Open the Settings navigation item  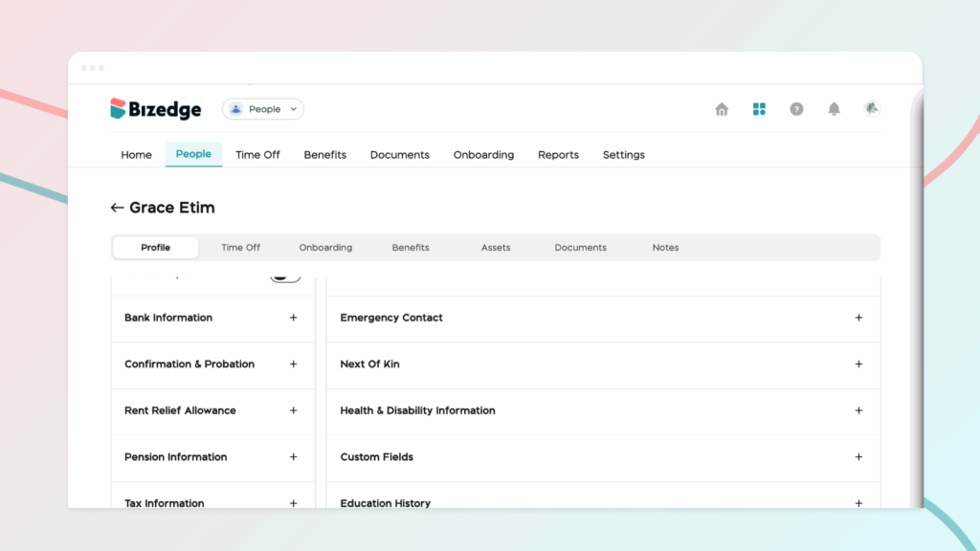[x=623, y=155]
